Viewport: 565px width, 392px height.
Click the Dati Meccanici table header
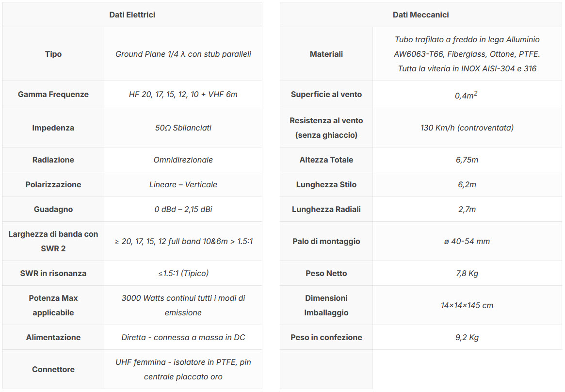(x=420, y=15)
